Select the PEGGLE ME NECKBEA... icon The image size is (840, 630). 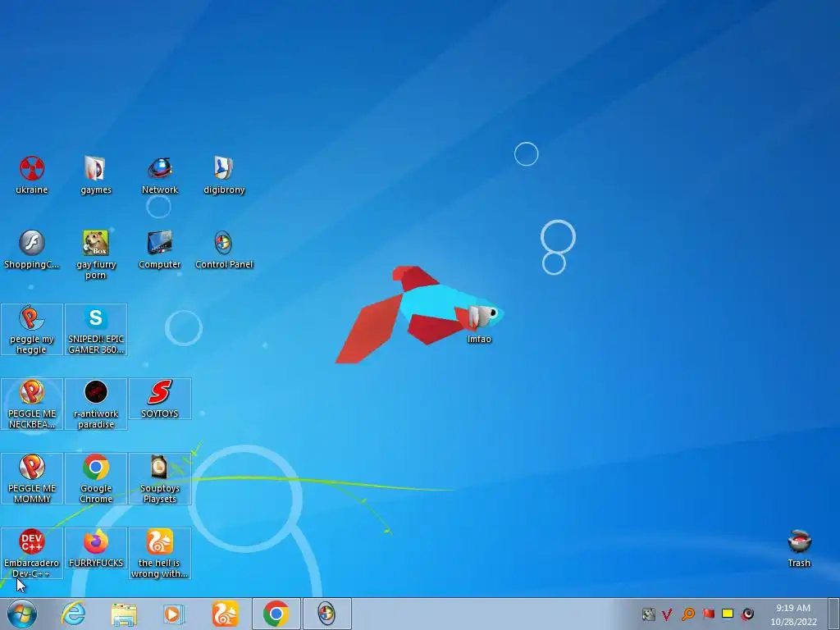pyautogui.click(x=32, y=404)
